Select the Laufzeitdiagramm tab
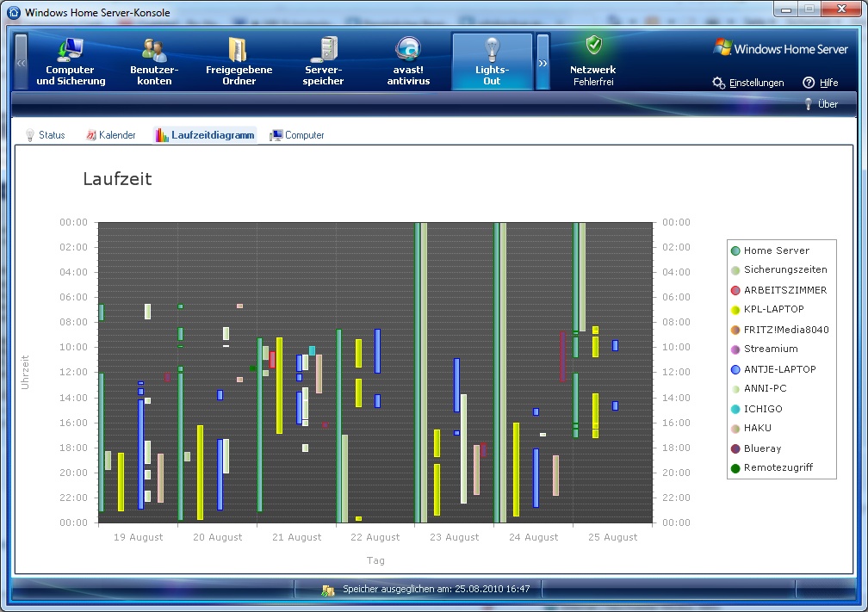The width and height of the screenshot is (868, 612). (205, 135)
